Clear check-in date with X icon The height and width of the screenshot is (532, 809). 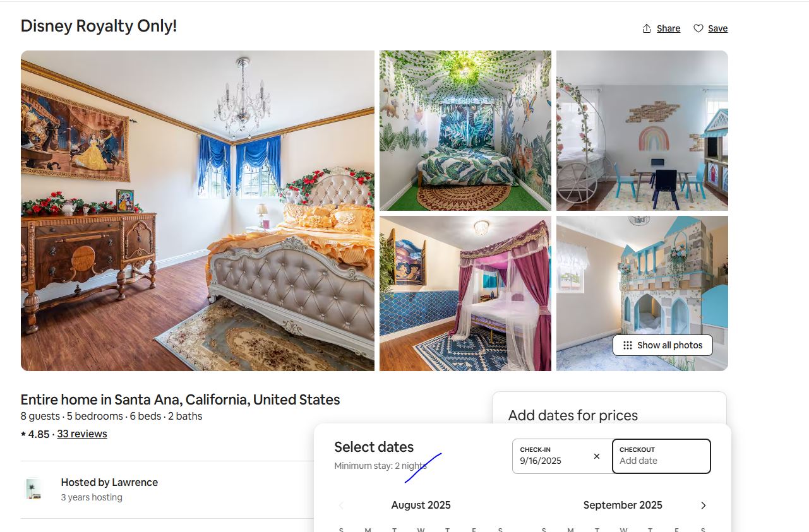tap(597, 456)
